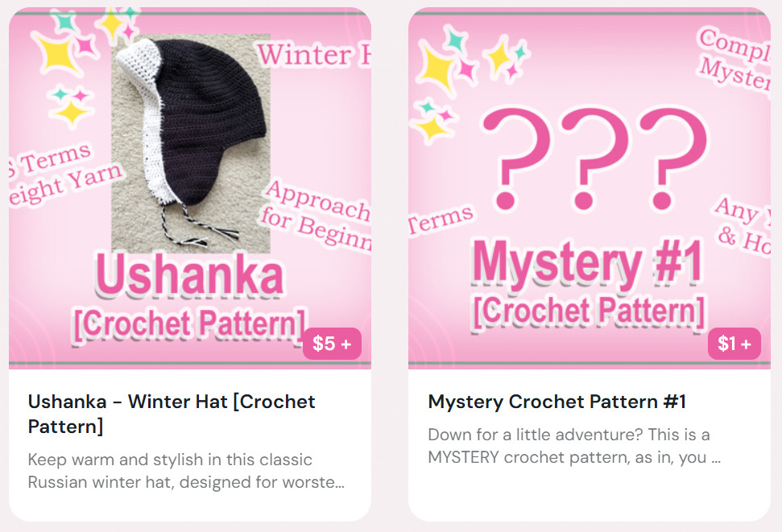Screen dimensions: 782x532
Task: Open the Mystery Crochet Pattern #1 title link
Action: click(557, 402)
